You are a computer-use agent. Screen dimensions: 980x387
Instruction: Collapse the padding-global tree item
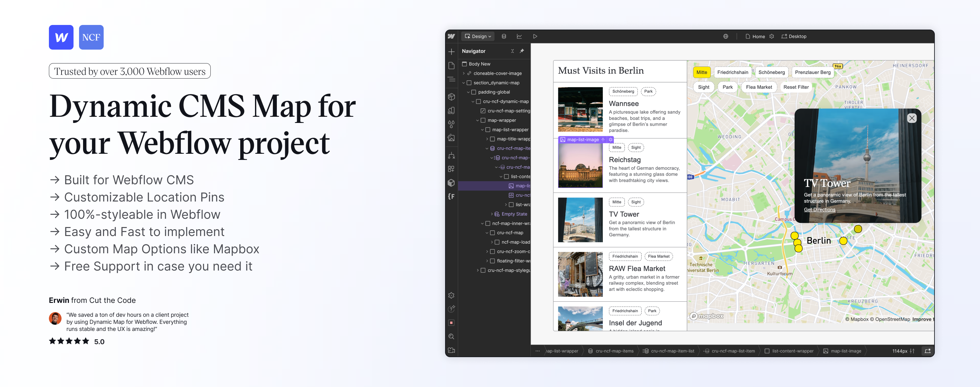tap(469, 92)
